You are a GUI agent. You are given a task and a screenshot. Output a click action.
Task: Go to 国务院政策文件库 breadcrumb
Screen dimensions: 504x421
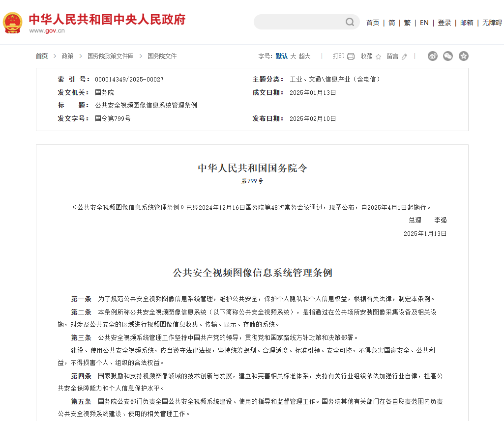tap(110, 56)
